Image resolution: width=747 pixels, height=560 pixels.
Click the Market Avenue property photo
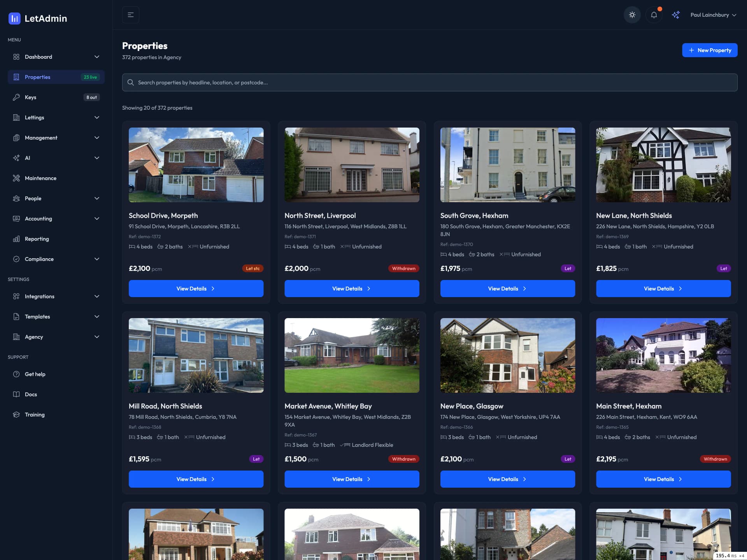(352, 355)
